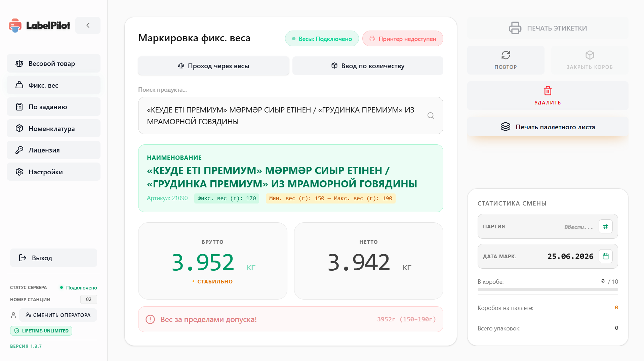Click Печать паллетного листа button
The height and width of the screenshot is (361, 644).
pos(548,127)
